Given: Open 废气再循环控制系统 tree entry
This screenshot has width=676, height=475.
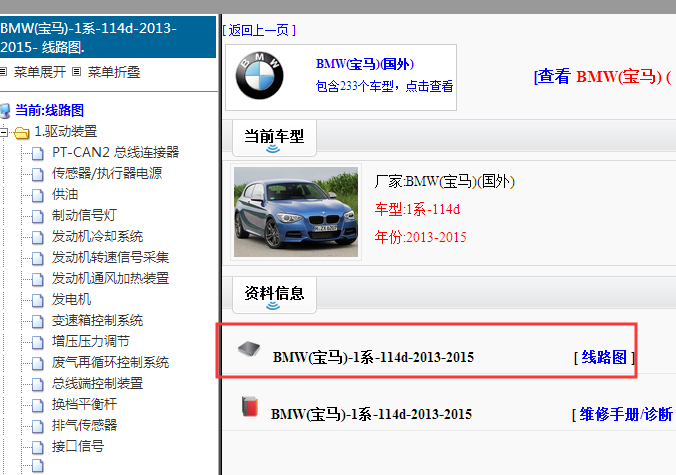Looking at the screenshot, I should tap(110, 362).
